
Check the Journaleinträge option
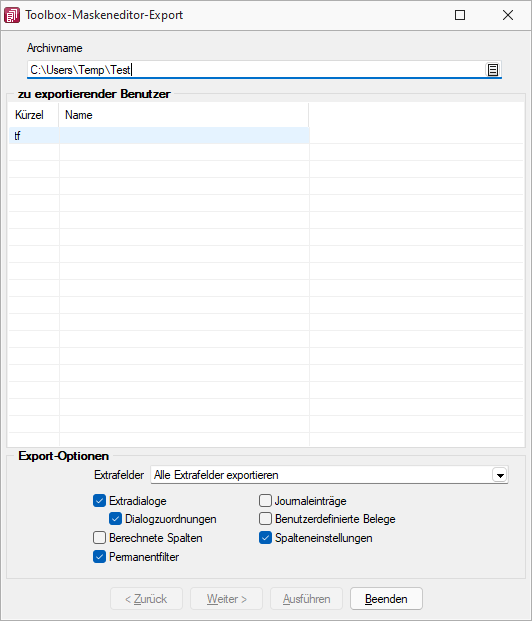[x=265, y=501]
